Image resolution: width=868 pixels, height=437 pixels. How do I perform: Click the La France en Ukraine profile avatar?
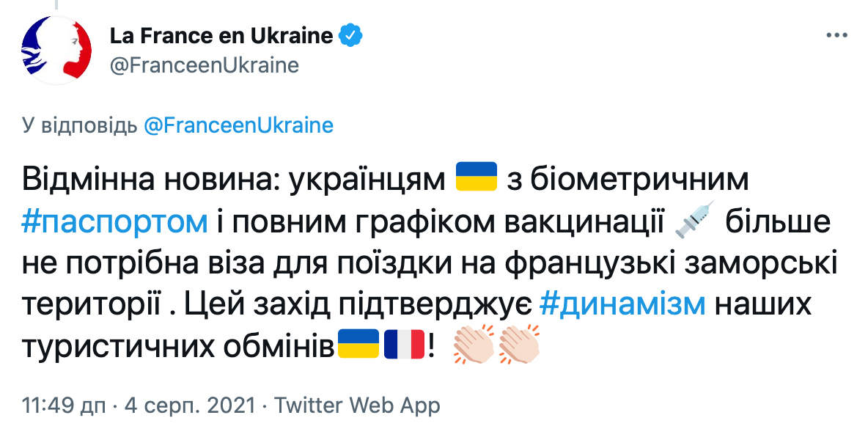point(56,51)
